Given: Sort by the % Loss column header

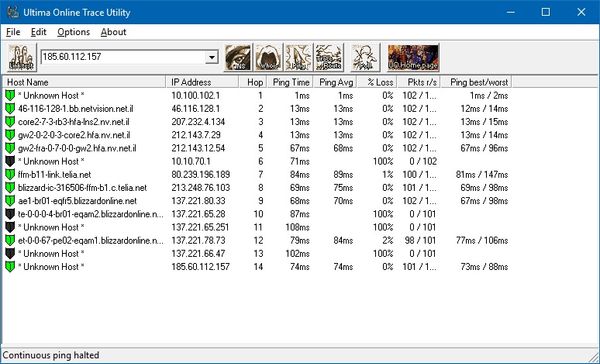Looking at the screenshot, I should 377,82.
